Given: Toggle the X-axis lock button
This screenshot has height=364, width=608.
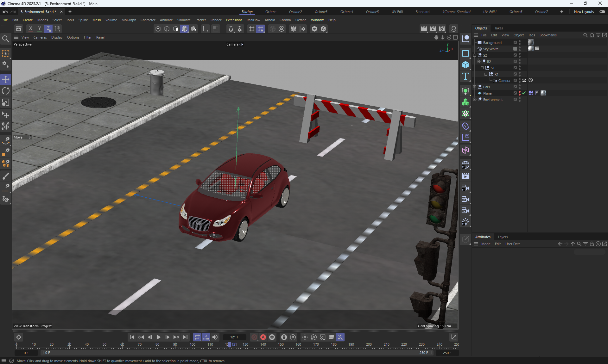Looking at the screenshot, I should tap(30, 29).
